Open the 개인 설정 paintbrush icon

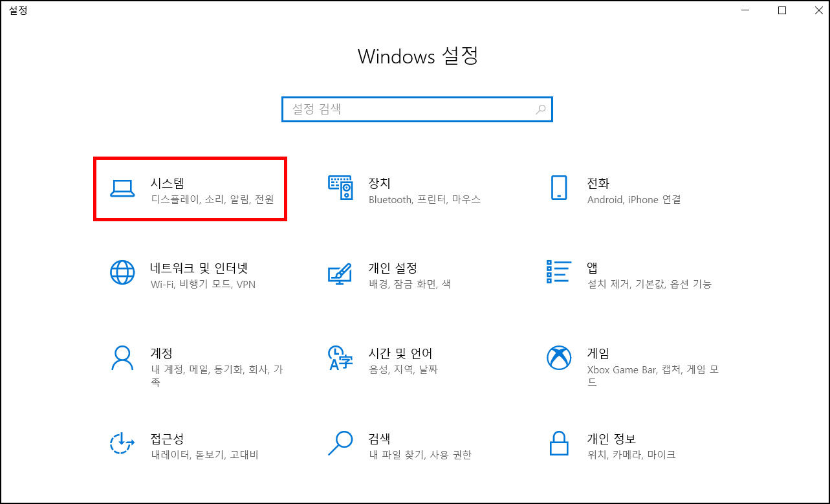[340, 273]
